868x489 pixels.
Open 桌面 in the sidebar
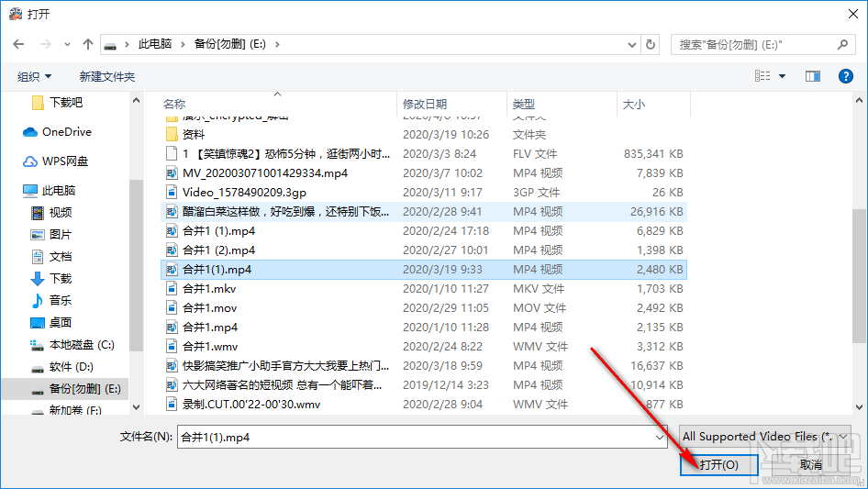click(x=51, y=322)
